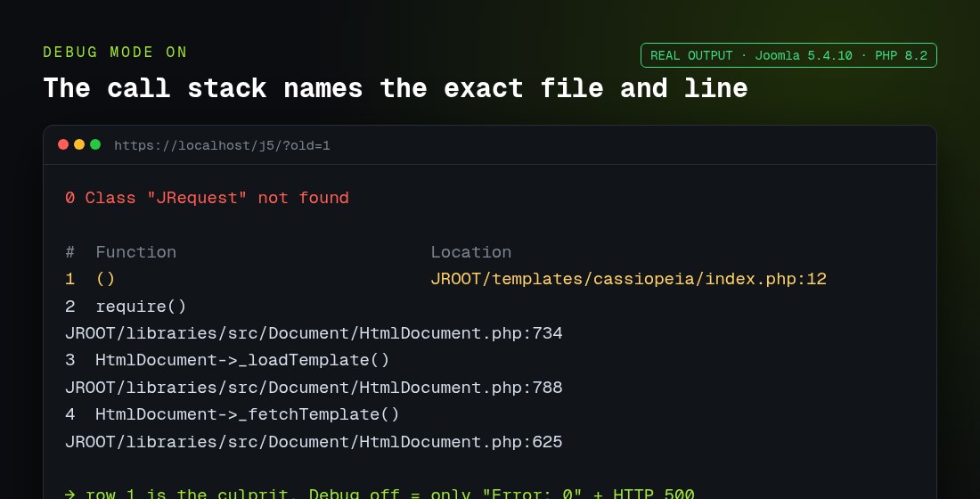This screenshot has width=980, height=499.
Task: Click 'HtmlDocument->_loadTemplate()' in row 3
Action: click(242, 360)
